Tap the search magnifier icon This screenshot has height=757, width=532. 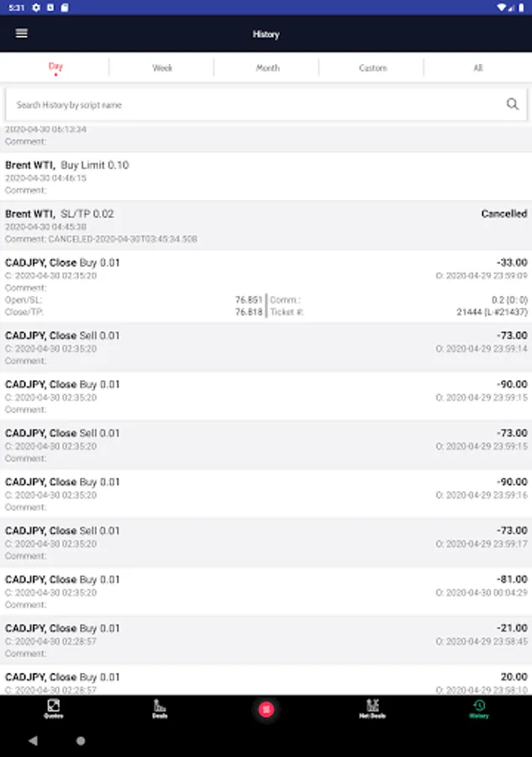tap(512, 103)
